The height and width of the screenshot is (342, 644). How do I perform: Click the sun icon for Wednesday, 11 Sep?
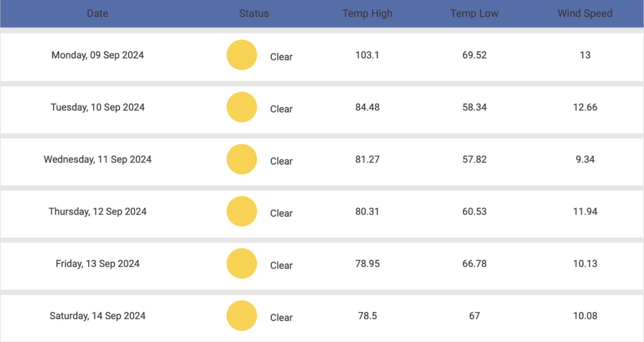241,159
